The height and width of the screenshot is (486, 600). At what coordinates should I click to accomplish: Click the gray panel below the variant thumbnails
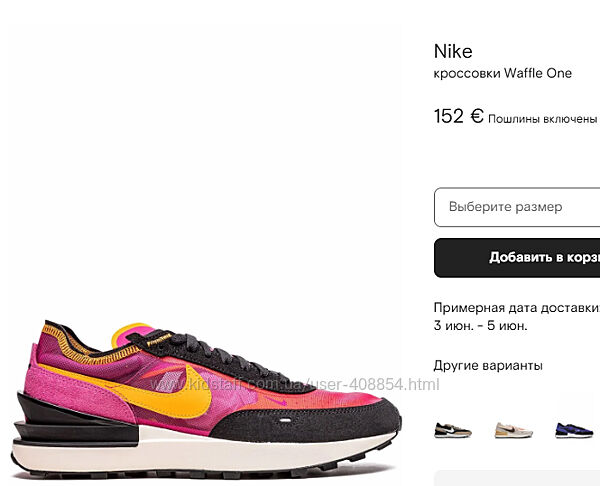pos(517,478)
